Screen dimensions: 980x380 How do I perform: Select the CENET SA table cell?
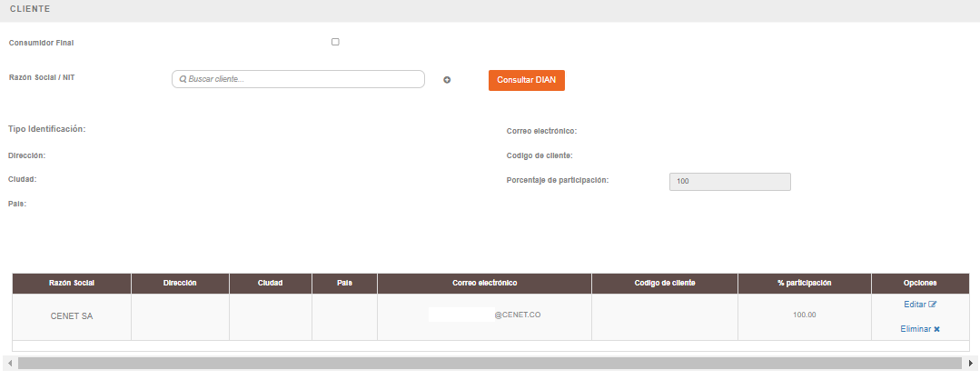tap(72, 316)
